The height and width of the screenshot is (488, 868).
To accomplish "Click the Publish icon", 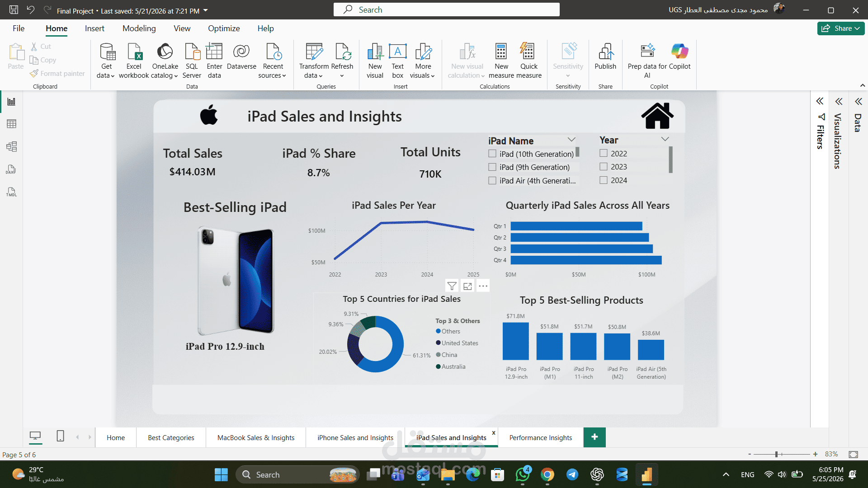I will (605, 52).
